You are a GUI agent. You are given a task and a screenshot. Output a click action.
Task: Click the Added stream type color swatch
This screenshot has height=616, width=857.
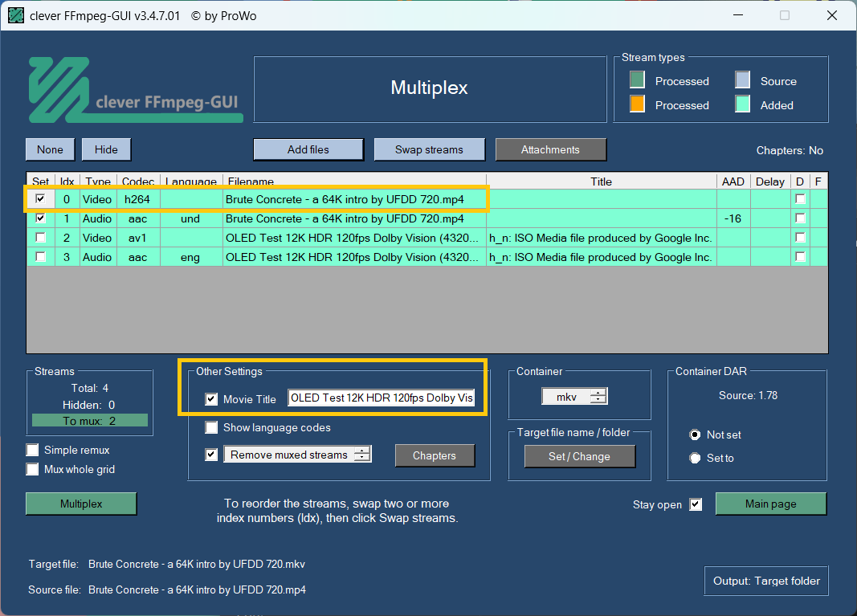pyautogui.click(x=742, y=104)
